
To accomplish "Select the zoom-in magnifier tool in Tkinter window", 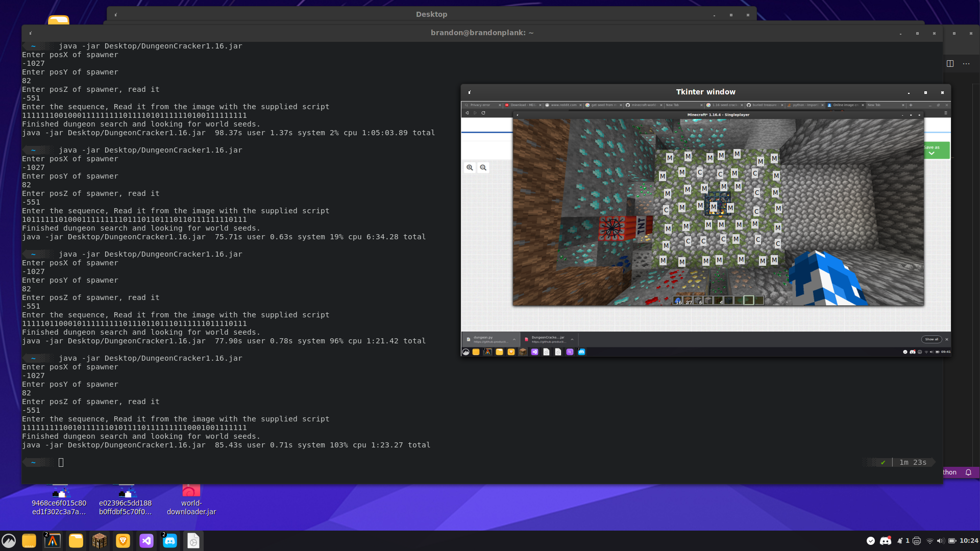I will coord(470,167).
